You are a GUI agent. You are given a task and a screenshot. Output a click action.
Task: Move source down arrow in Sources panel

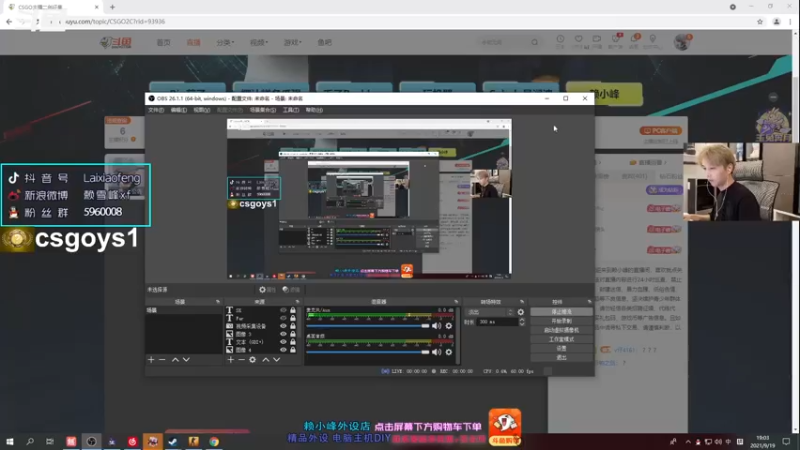(x=277, y=360)
